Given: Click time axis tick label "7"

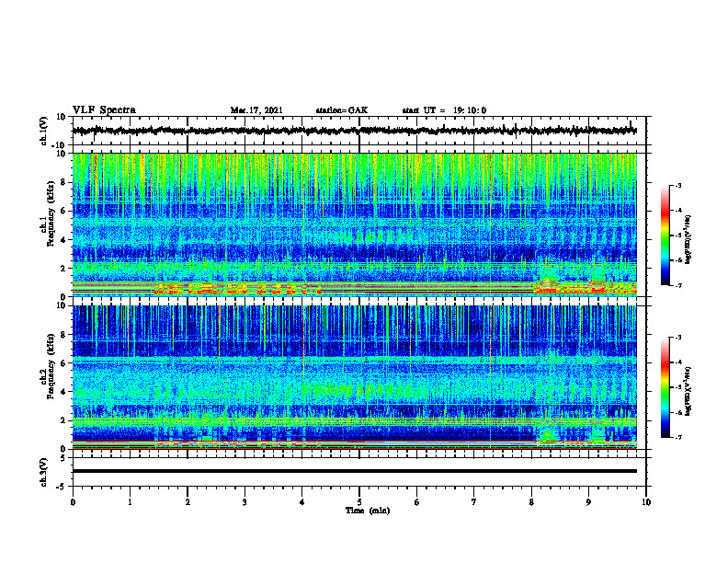Looking at the screenshot, I should [x=474, y=502].
